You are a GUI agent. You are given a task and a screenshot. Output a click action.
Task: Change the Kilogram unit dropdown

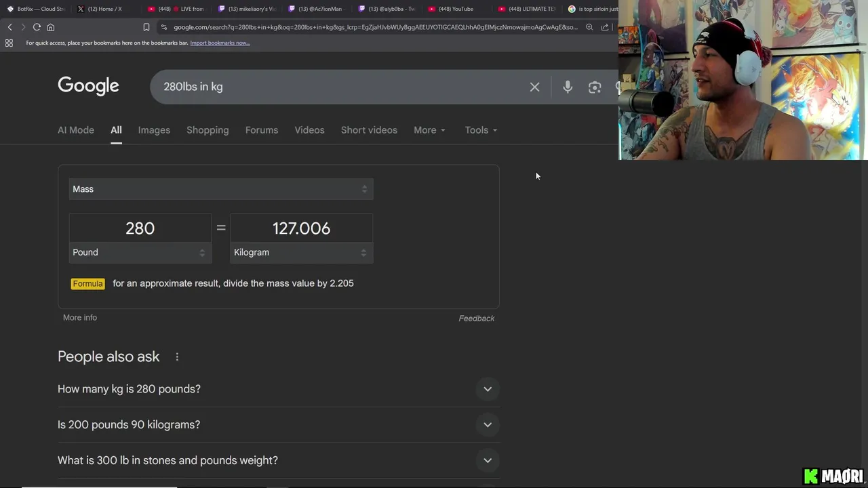(x=301, y=252)
